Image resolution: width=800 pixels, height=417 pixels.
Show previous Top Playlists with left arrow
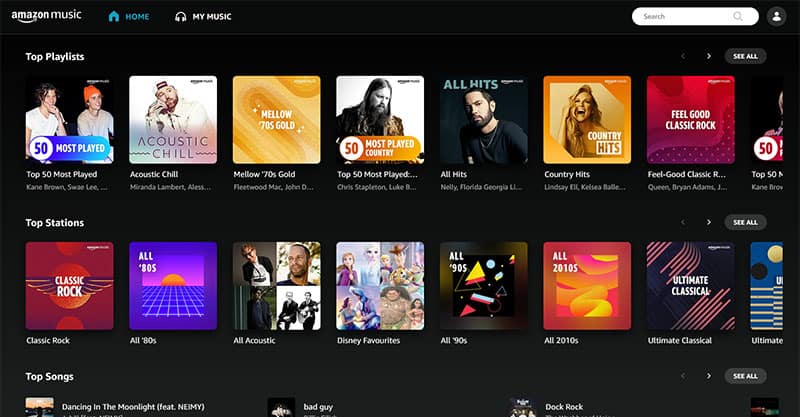(x=683, y=56)
